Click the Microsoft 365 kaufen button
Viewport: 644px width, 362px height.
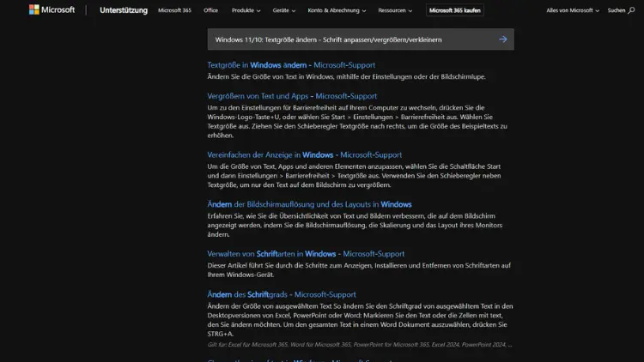454,10
